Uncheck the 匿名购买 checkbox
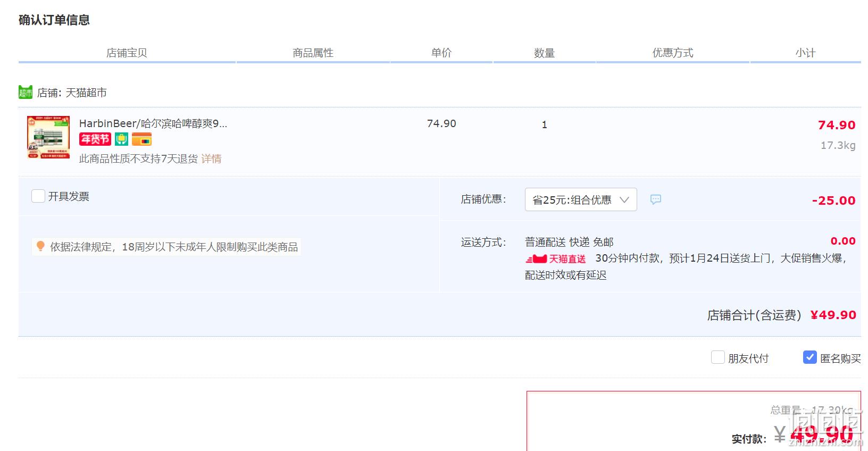 pos(810,357)
